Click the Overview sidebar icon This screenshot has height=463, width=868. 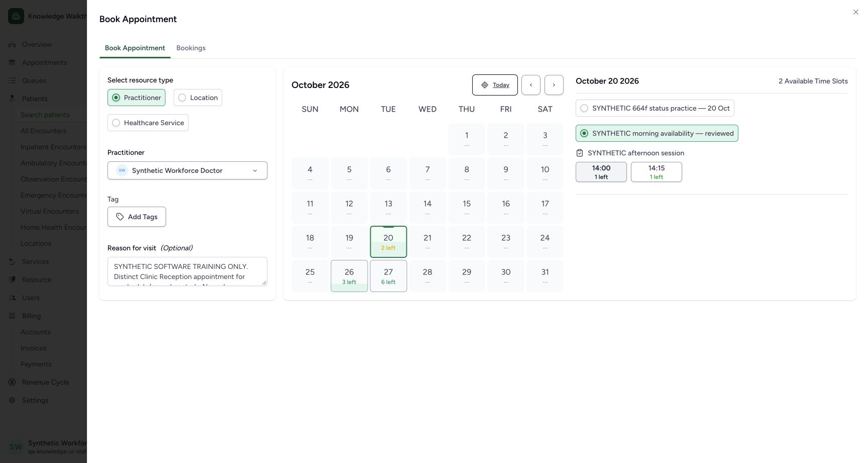click(x=12, y=44)
